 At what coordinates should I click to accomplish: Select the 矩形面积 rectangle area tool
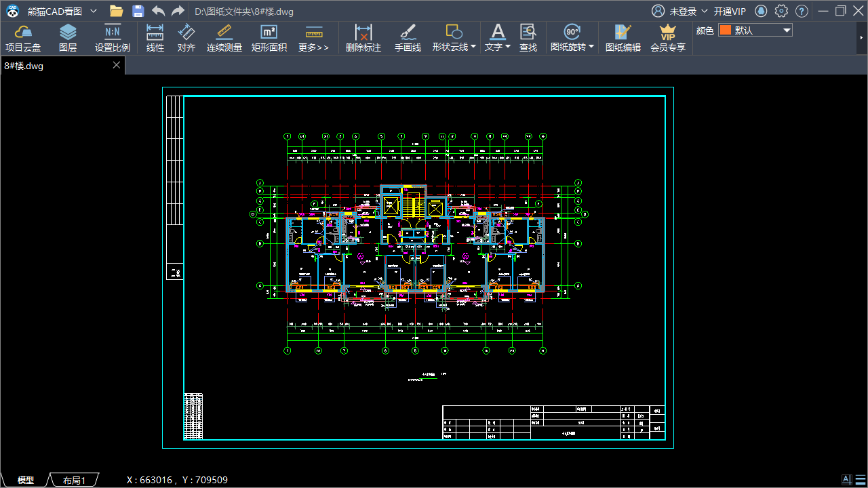point(269,38)
